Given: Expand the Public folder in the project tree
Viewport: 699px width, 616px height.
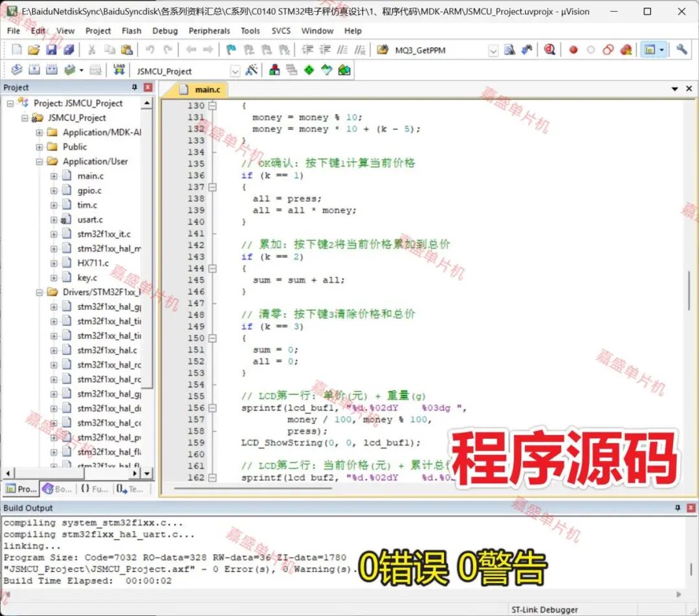Looking at the screenshot, I should 39,147.
